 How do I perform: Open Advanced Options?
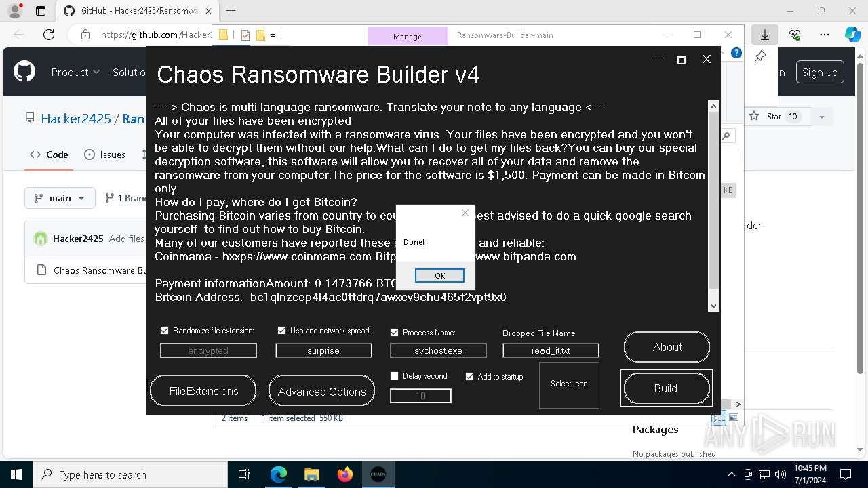coord(321,391)
